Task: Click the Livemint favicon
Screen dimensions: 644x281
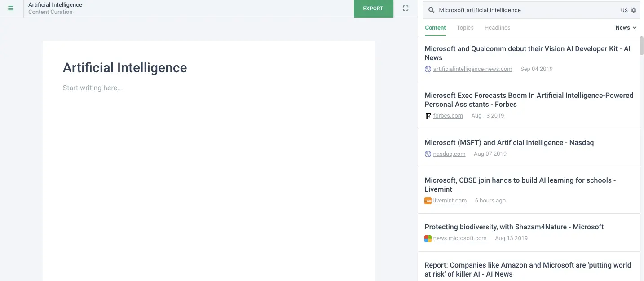Action: coord(428,201)
